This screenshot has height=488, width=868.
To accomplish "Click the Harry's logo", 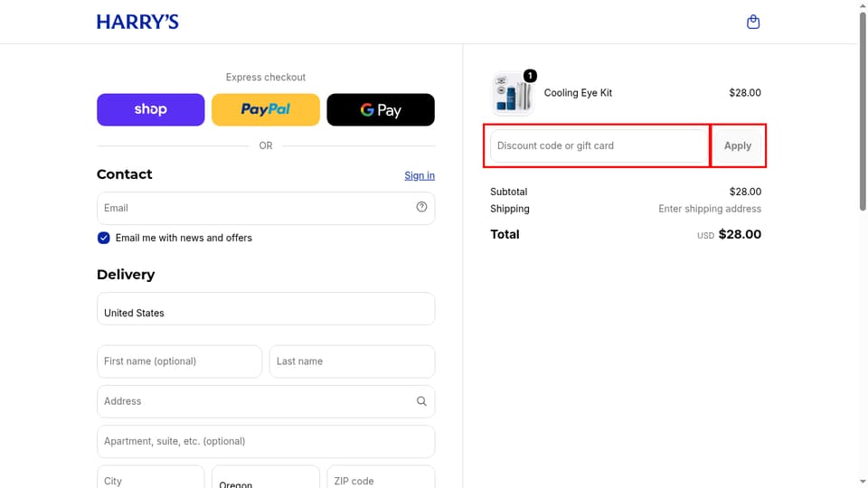I will click(137, 22).
